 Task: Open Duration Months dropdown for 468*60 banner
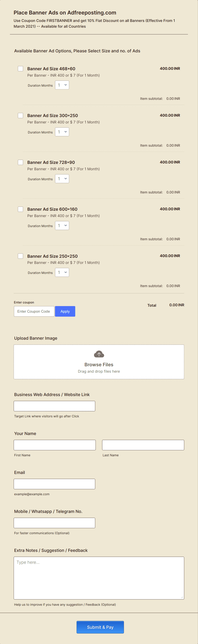click(62, 85)
